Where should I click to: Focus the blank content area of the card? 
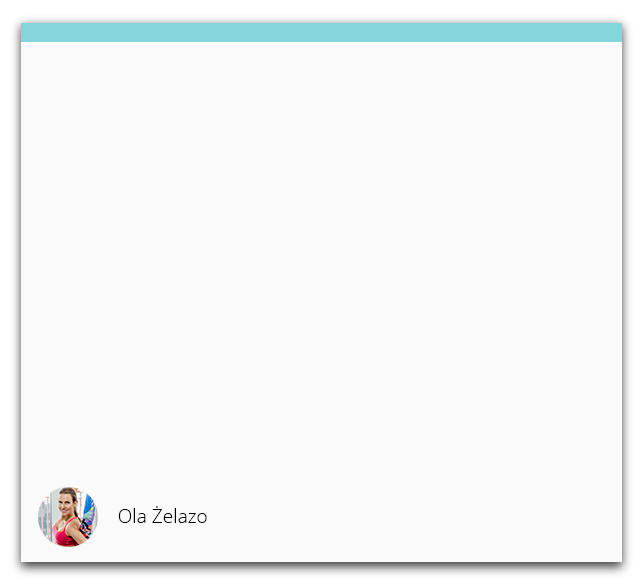click(322, 262)
